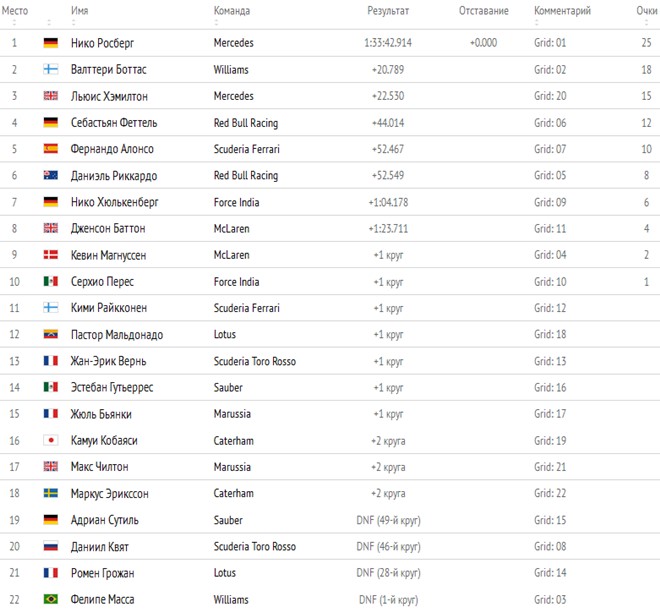
Task: Open driver link Льюис Хэмилтон
Action: (x=109, y=96)
